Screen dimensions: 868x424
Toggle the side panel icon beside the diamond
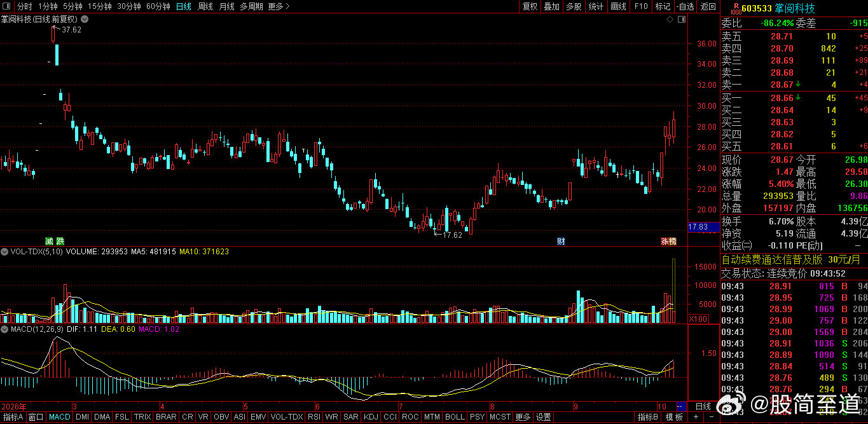681,20
